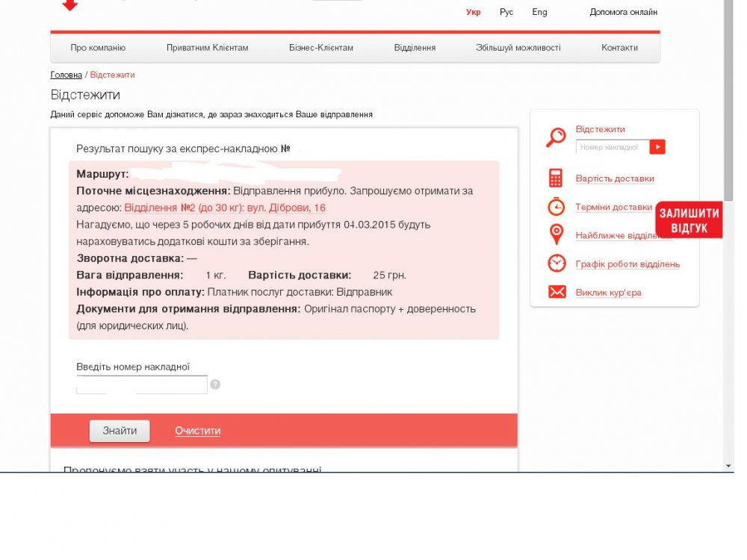The image size is (747, 560).
Task: Click the red arrow logo icon
Action: [70, 4]
